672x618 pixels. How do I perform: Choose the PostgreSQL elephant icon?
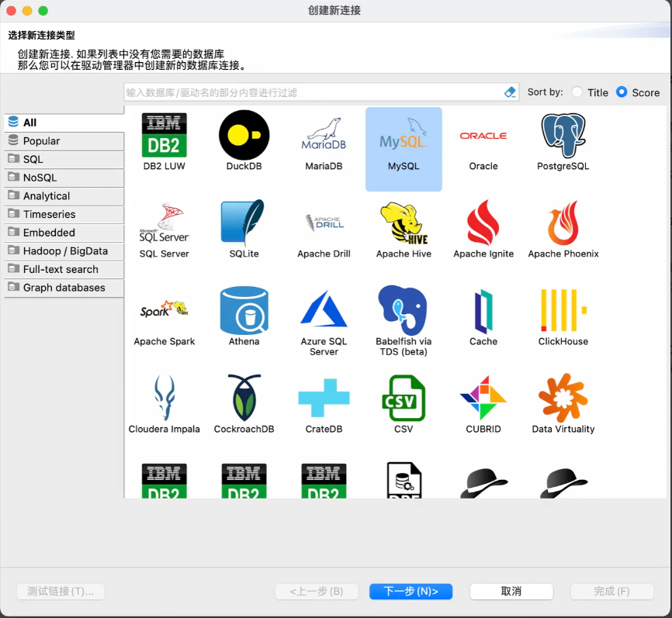click(563, 136)
